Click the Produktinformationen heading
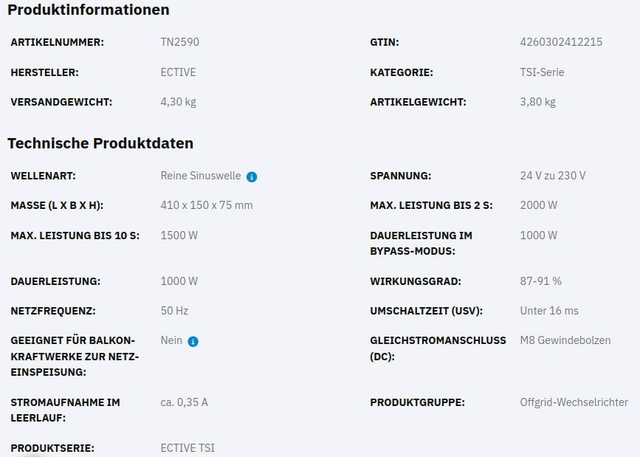This screenshot has width=640, height=457. tap(88, 10)
